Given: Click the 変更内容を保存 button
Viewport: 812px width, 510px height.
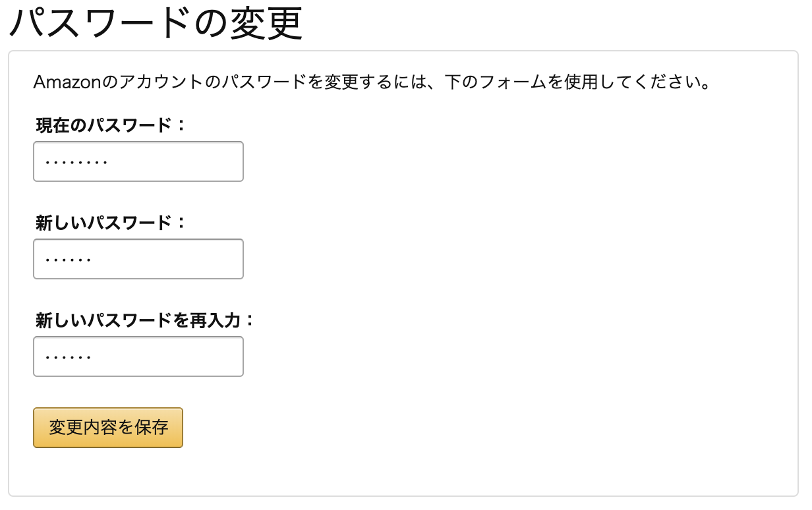Looking at the screenshot, I should pos(108,428).
